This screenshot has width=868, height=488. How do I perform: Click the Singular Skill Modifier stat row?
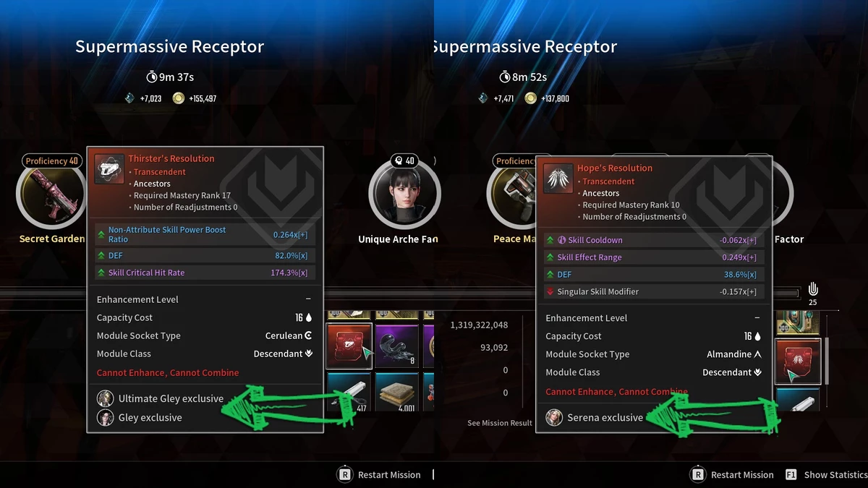click(x=654, y=291)
